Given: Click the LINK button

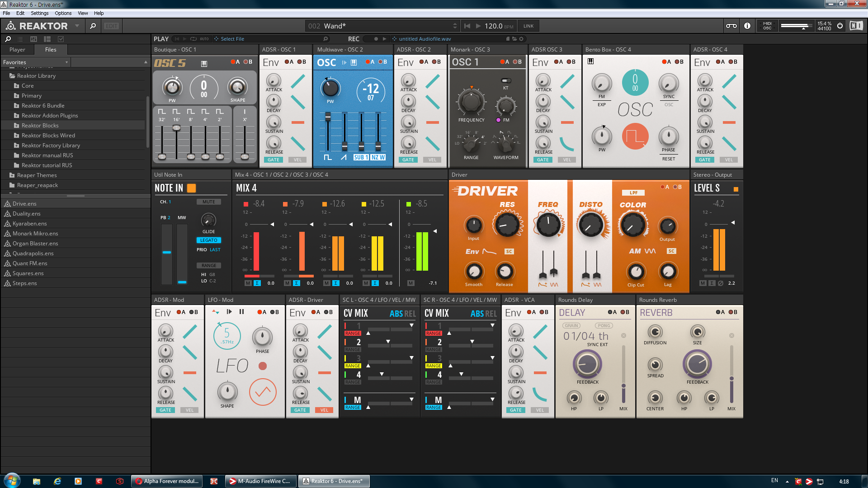Looking at the screenshot, I should pos(528,26).
